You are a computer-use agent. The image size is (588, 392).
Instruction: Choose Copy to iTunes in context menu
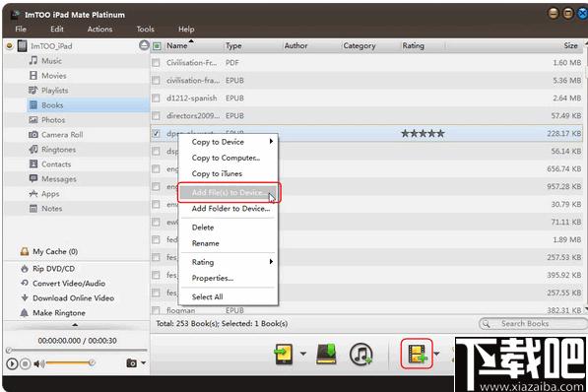coord(228,173)
